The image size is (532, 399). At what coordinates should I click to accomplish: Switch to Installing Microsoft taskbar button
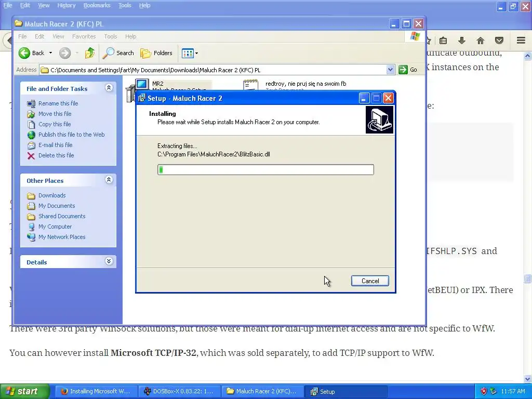pyautogui.click(x=96, y=391)
